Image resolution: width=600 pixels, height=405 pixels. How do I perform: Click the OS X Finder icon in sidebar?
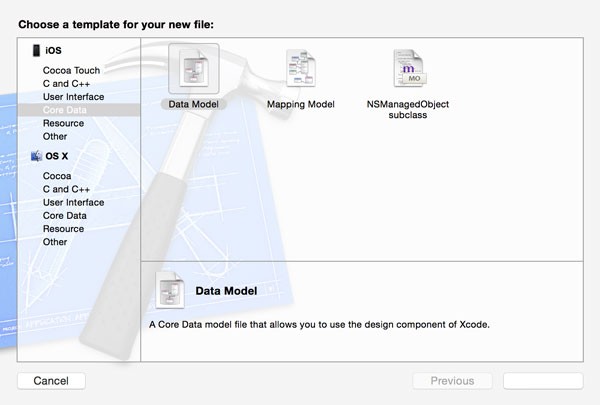point(36,156)
